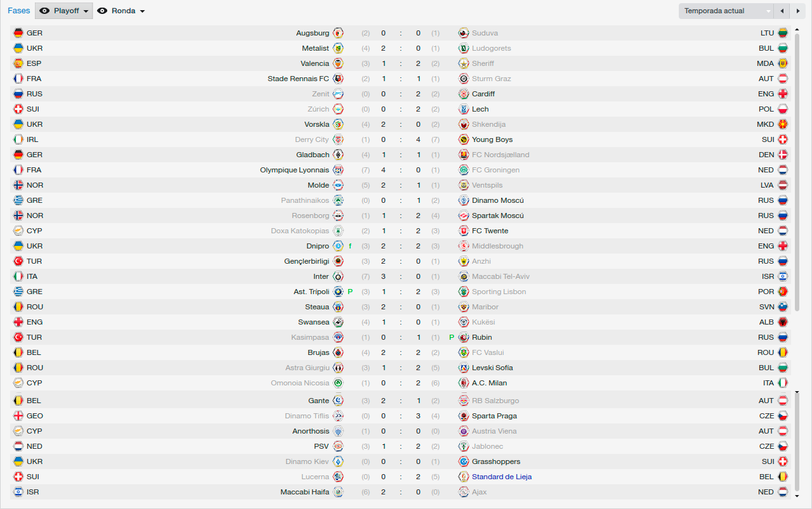Expand the Ronda dropdown arrow
This screenshot has width=812, height=509.
point(142,11)
